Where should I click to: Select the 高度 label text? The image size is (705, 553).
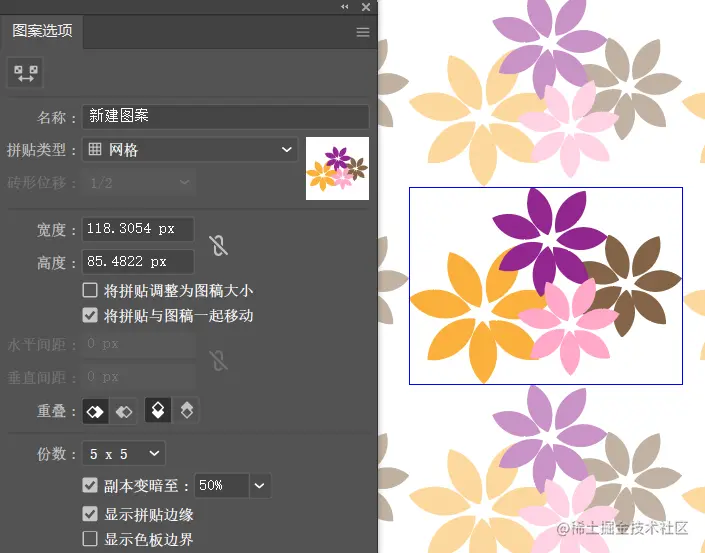point(51,263)
